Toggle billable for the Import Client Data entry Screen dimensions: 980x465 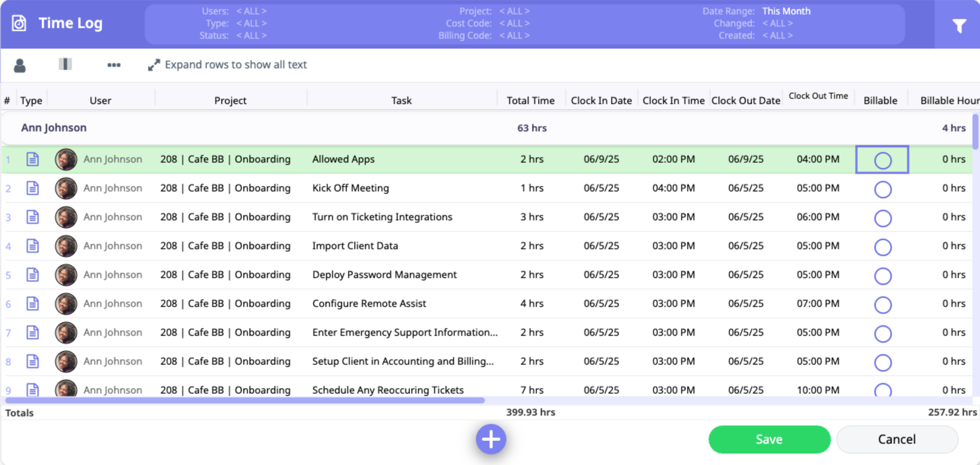(883, 247)
